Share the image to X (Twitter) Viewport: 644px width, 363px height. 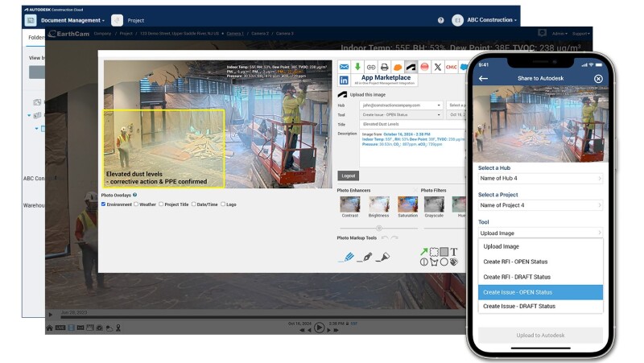pos(437,67)
